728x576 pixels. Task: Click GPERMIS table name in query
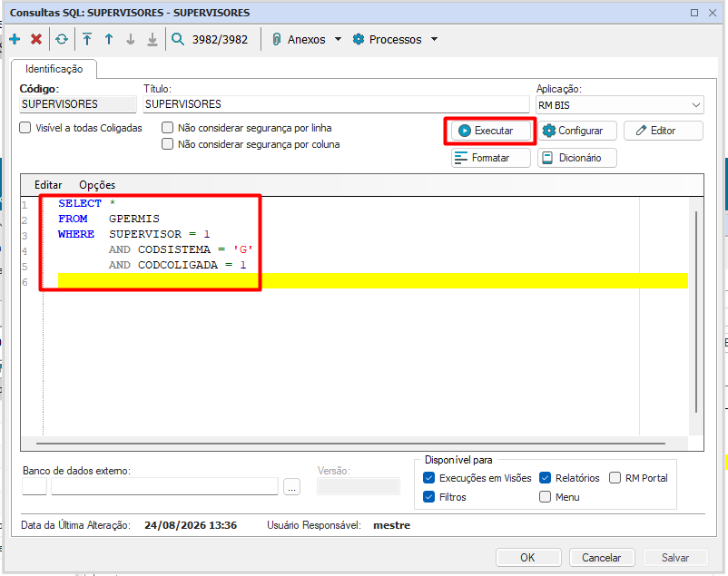(x=134, y=219)
